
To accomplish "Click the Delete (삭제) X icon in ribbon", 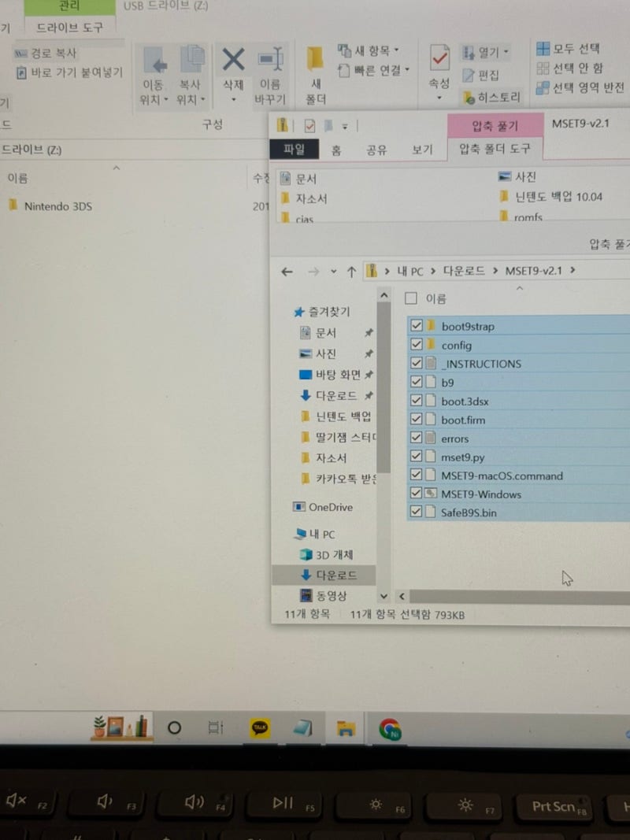I will (x=234, y=60).
